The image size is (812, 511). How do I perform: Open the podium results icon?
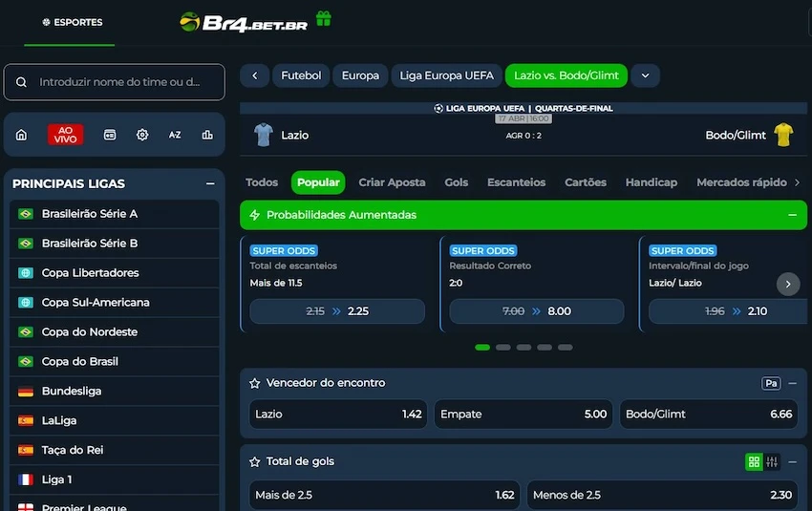point(207,135)
